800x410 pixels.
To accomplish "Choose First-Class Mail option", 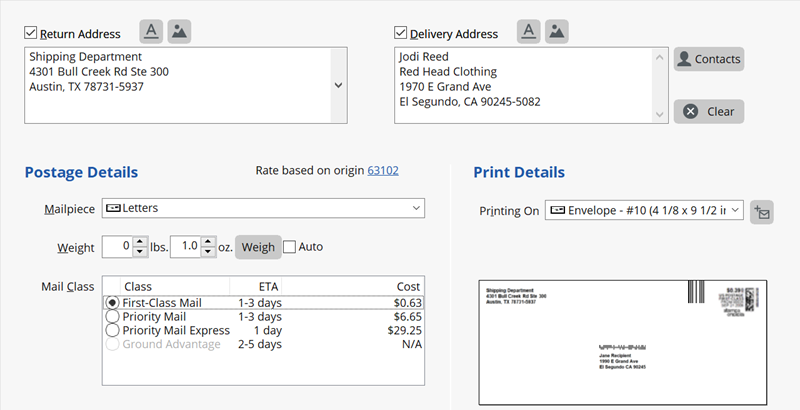I will tap(113, 302).
